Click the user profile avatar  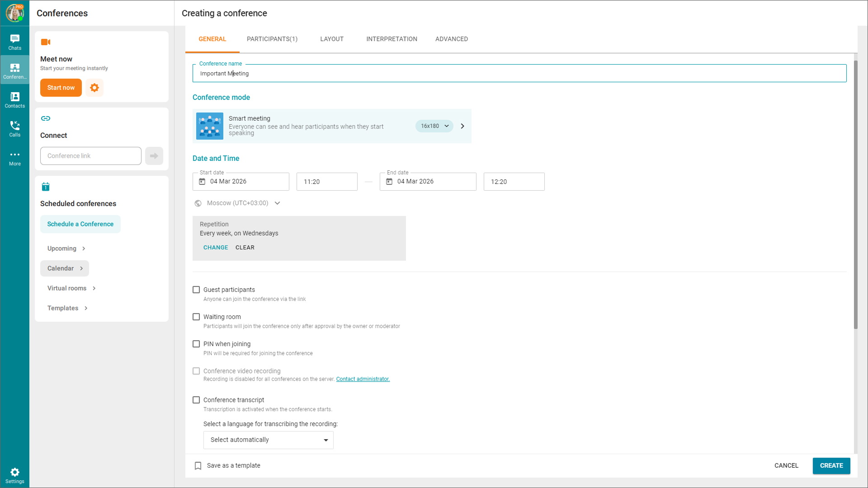coord(14,13)
